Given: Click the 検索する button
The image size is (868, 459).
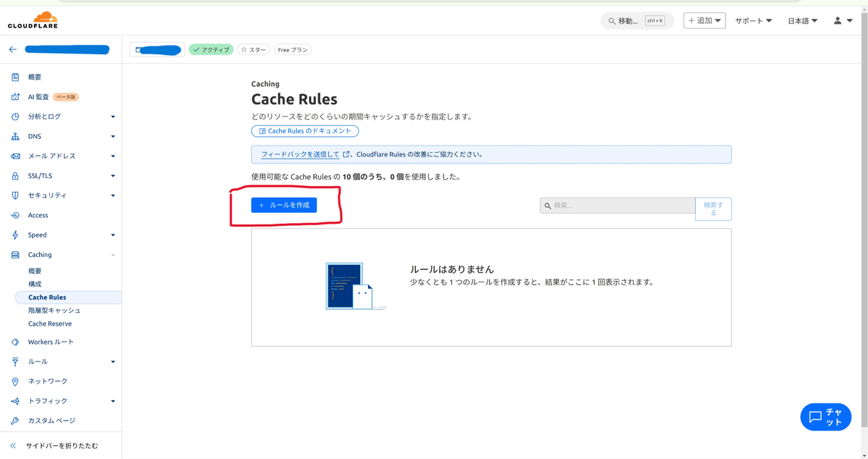Looking at the screenshot, I should pos(713,209).
